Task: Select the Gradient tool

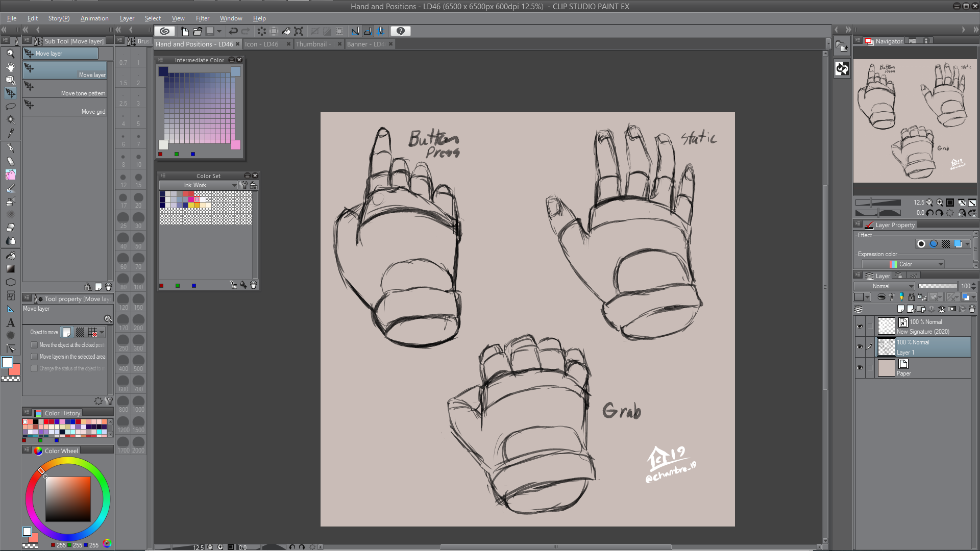Action: [x=10, y=268]
